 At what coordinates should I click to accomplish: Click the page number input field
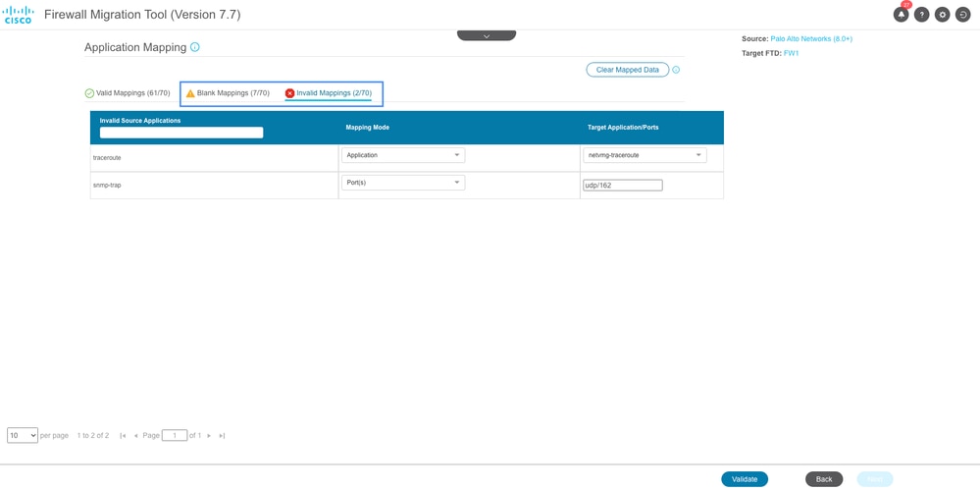point(175,436)
